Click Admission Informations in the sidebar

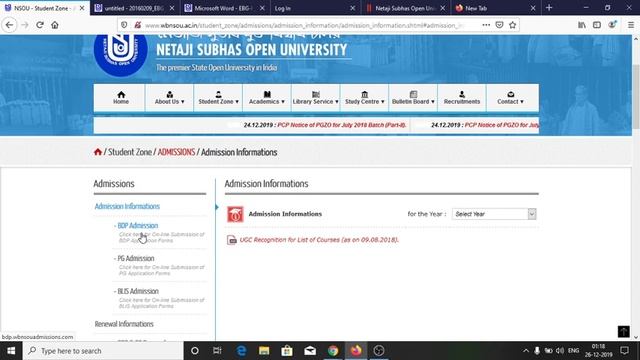127,206
